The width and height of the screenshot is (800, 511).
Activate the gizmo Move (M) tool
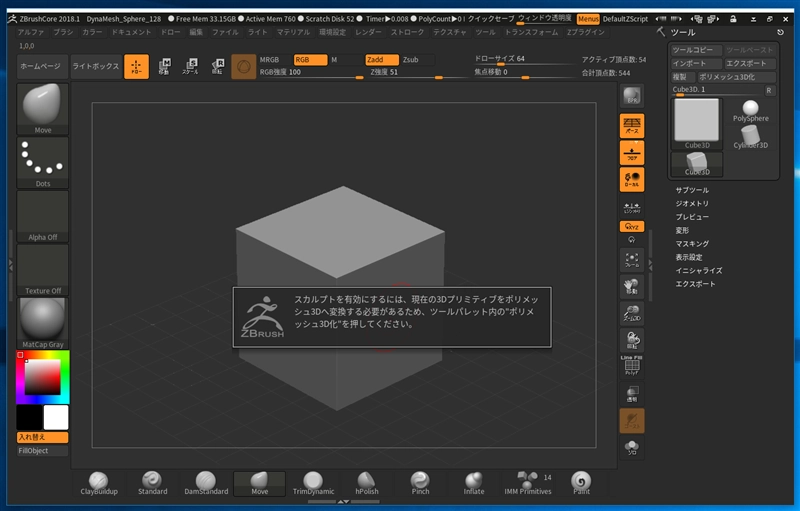pyautogui.click(x=164, y=66)
